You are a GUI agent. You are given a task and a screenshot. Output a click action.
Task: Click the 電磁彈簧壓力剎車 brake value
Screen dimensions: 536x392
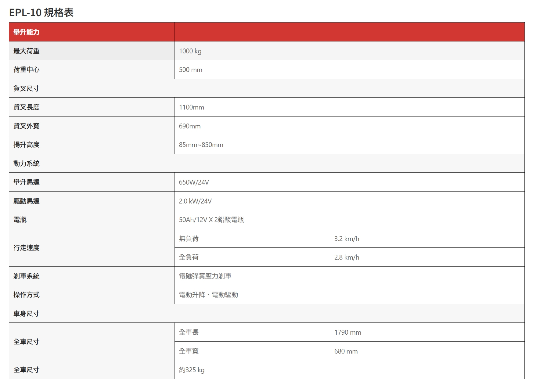click(205, 276)
